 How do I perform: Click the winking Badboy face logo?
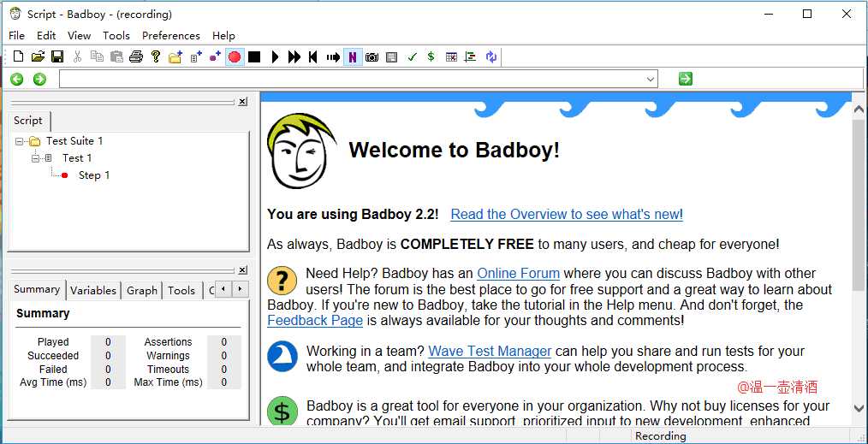pyautogui.click(x=301, y=151)
